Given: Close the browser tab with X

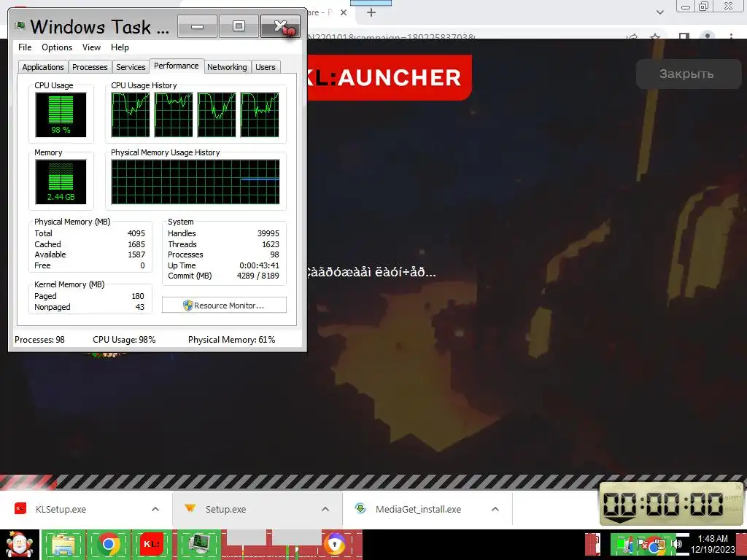Looking at the screenshot, I should tap(344, 12).
